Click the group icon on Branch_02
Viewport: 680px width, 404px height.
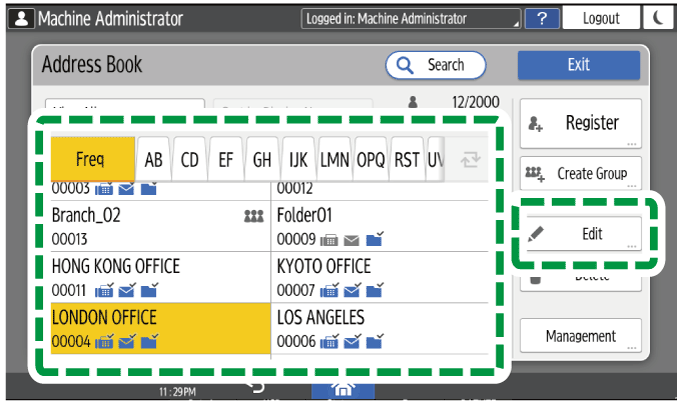(x=254, y=215)
